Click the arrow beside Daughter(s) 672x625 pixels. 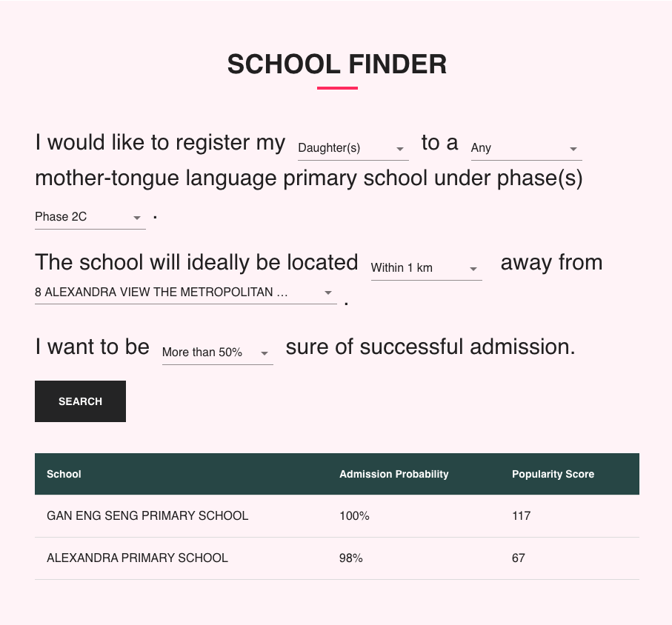pos(400,149)
